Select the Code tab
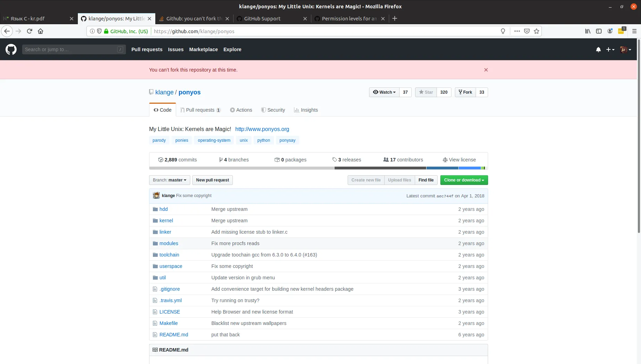The image size is (641, 364). (x=163, y=110)
